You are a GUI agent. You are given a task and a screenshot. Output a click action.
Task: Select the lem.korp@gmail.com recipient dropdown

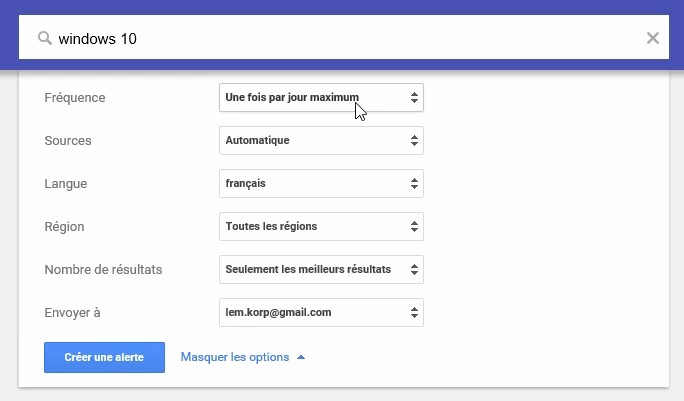pos(310,313)
